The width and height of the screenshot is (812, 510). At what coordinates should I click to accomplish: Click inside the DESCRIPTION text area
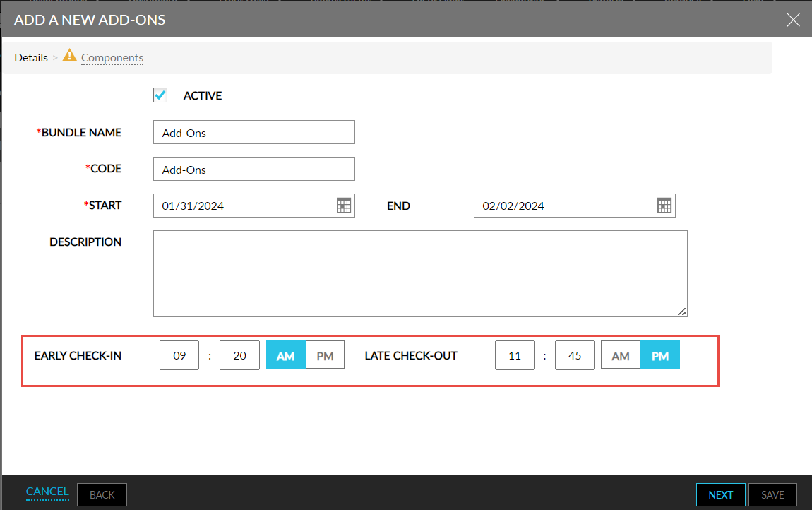tap(419, 273)
